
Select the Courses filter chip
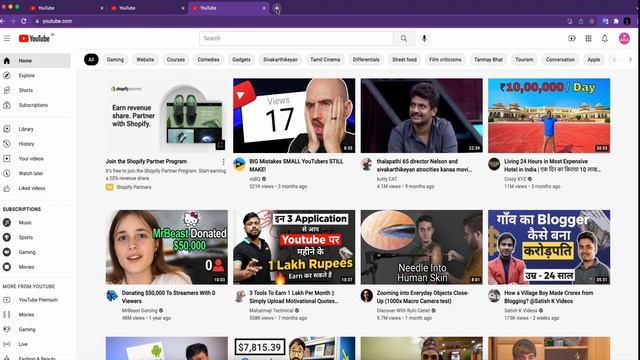(x=176, y=60)
